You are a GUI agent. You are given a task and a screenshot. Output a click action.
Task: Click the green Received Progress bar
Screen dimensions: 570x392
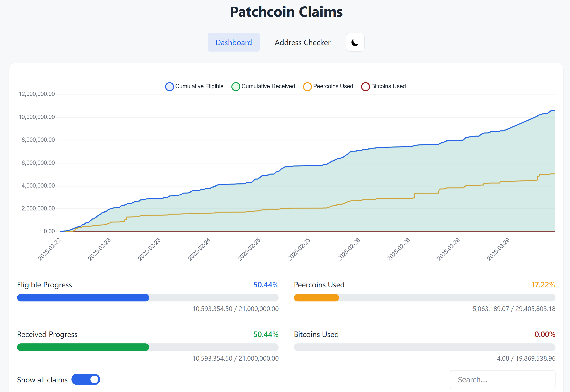coord(83,347)
